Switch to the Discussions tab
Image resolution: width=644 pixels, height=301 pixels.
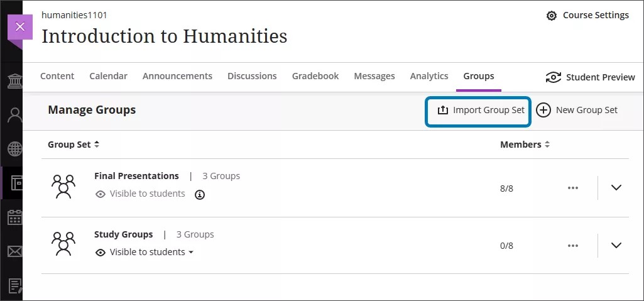252,76
